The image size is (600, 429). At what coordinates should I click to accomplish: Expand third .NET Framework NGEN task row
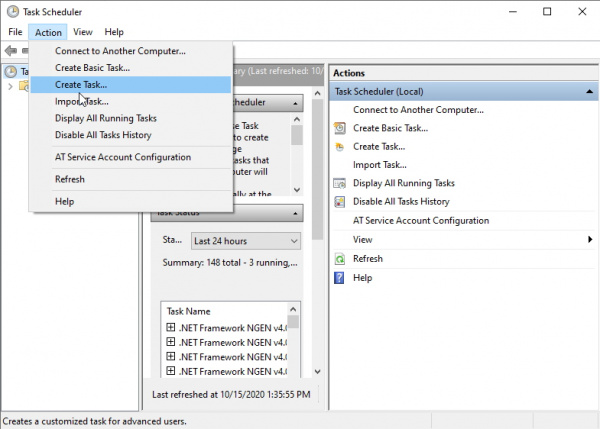171,357
